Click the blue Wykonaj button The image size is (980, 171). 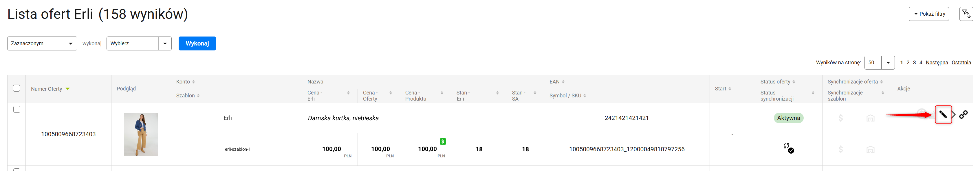[x=197, y=43]
